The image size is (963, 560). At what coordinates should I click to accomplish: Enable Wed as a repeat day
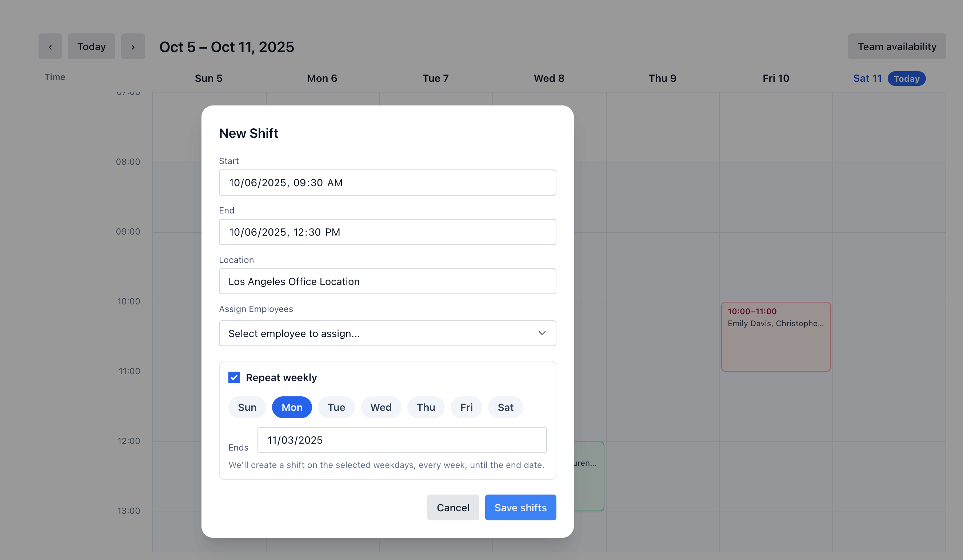click(x=381, y=407)
